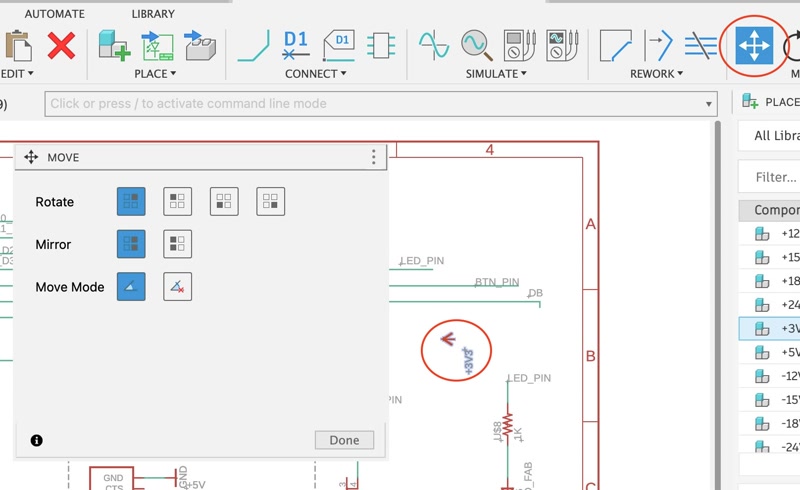Select the third Rotate orientation option
Image resolution: width=800 pixels, height=490 pixels.
pyautogui.click(x=224, y=201)
